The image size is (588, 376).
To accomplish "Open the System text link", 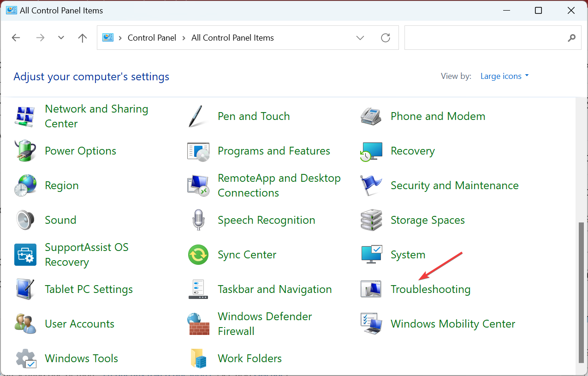I will tap(408, 255).
